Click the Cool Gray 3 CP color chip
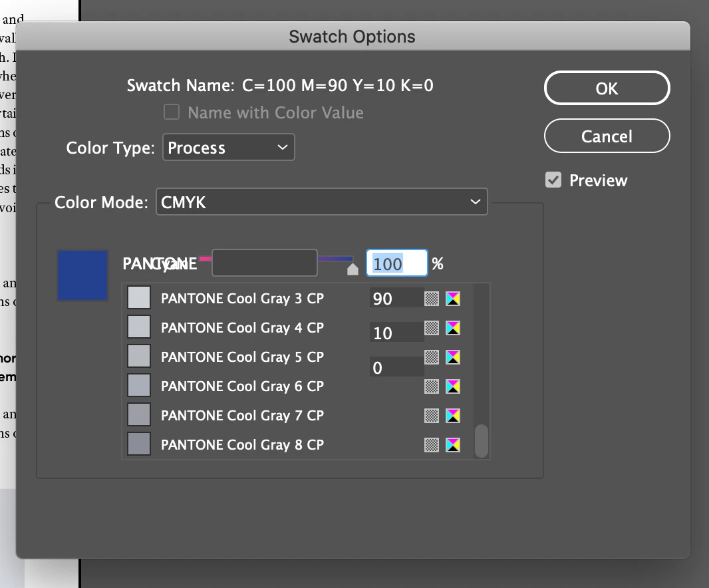 [x=139, y=297]
